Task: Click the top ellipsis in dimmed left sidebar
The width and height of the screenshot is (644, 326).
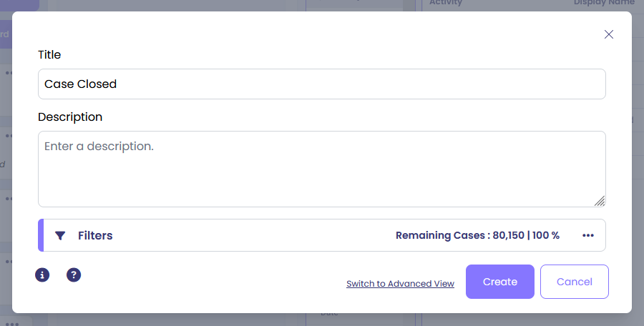Action: (9, 72)
